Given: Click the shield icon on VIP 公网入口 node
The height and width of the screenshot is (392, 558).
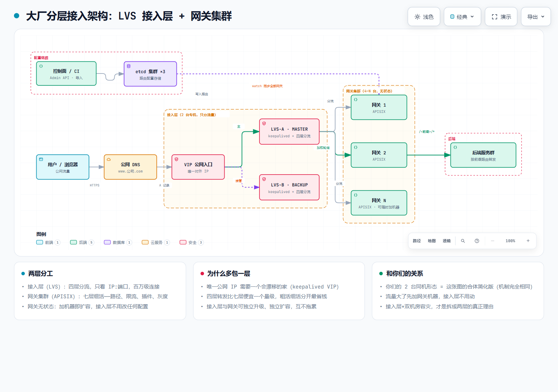Looking at the screenshot, I should (x=176, y=159).
